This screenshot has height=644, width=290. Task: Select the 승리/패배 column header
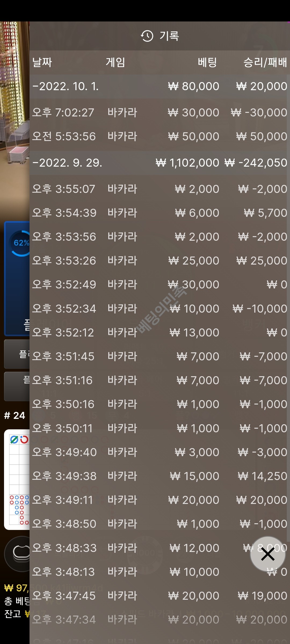(x=265, y=63)
